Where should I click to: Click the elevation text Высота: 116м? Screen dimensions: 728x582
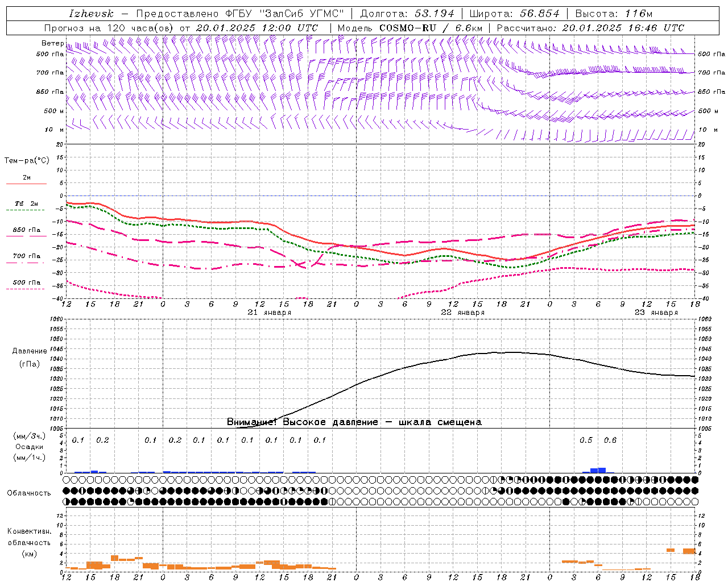pos(614,14)
